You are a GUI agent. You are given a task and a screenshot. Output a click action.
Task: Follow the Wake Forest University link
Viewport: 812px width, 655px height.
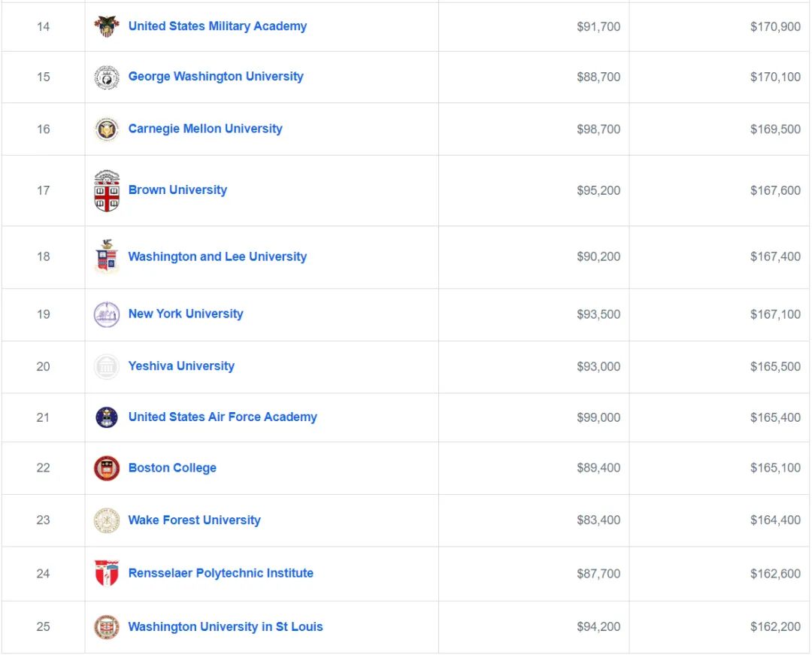pos(194,520)
